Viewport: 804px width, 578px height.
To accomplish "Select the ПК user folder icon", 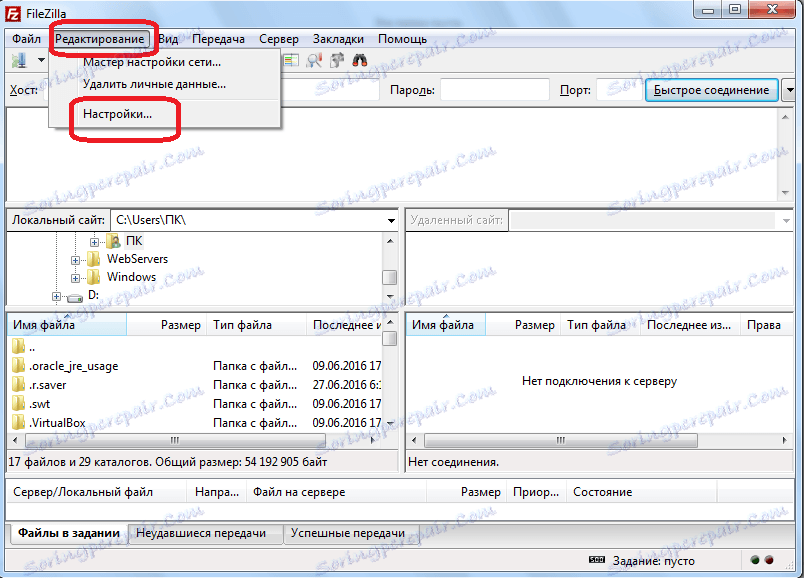I will [x=113, y=241].
